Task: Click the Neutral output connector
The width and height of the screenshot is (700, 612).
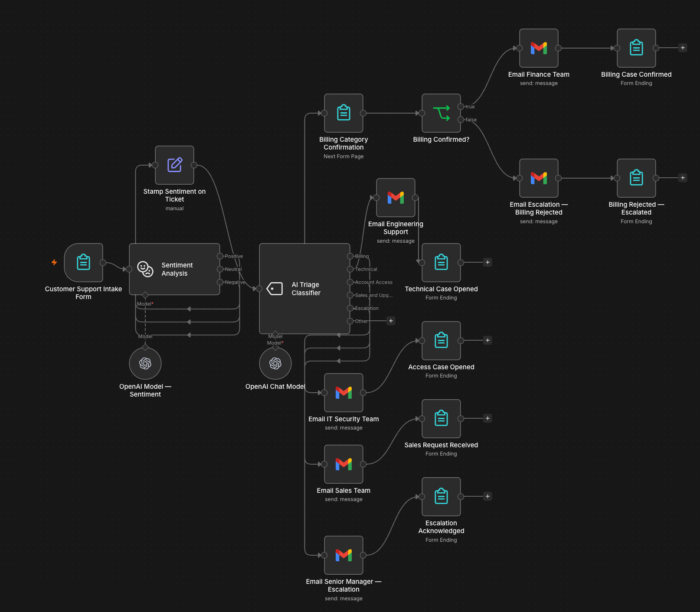Action: tap(220, 269)
